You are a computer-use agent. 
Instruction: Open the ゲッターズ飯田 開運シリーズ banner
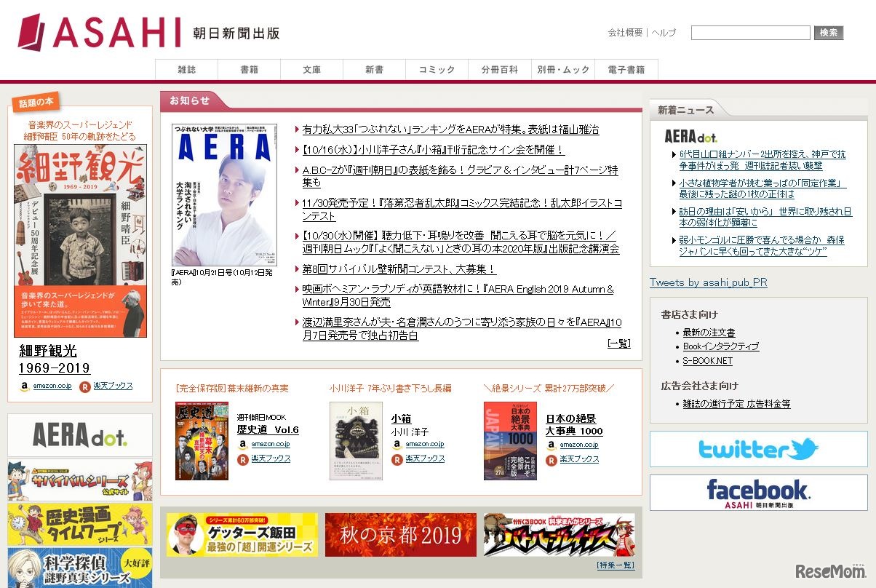tap(242, 535)
